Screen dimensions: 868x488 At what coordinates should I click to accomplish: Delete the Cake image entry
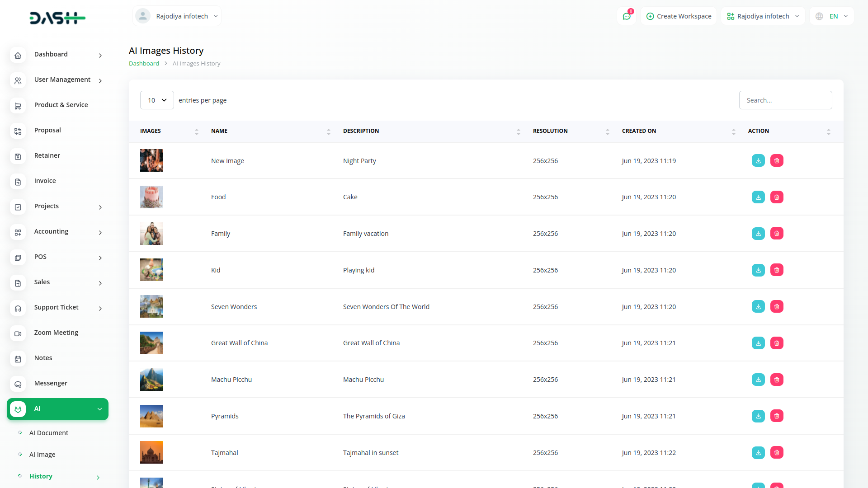[777, 197]
